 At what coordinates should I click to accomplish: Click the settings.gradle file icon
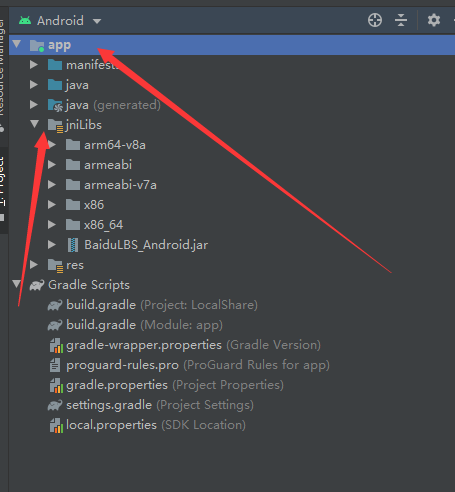pyautogui.click(x=55, y=405)
